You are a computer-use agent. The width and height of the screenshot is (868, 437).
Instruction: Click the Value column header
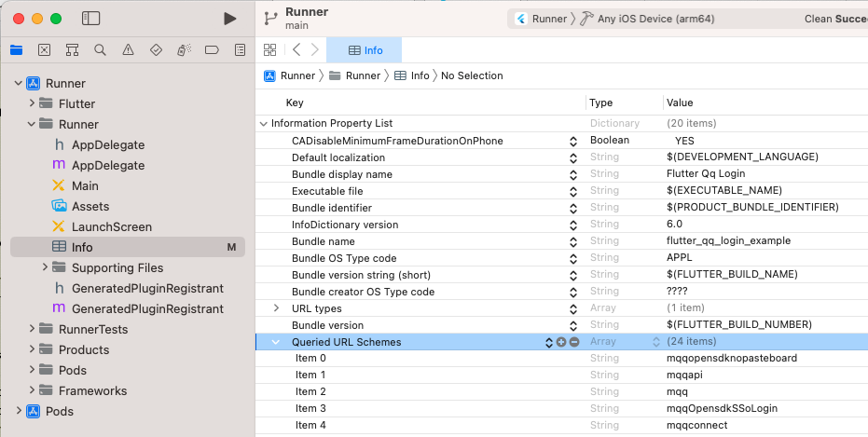point(680,102)
